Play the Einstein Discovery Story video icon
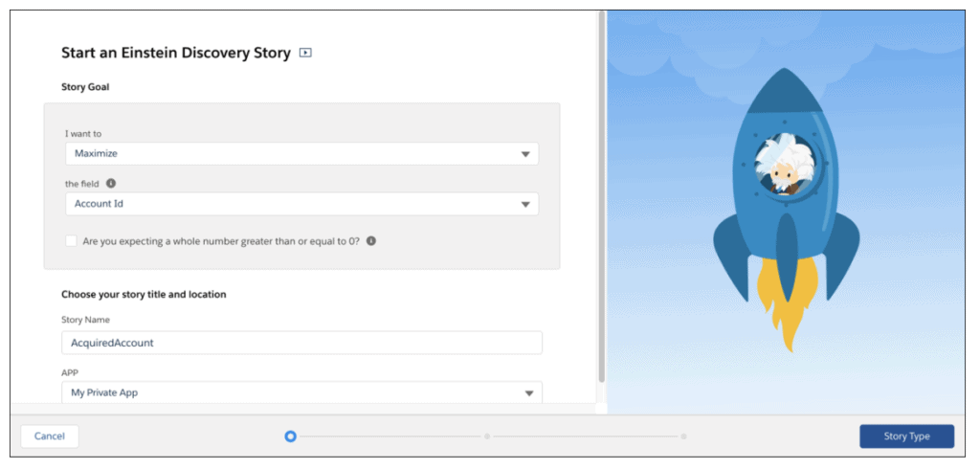The image size is (980, 470). (305, 53)
